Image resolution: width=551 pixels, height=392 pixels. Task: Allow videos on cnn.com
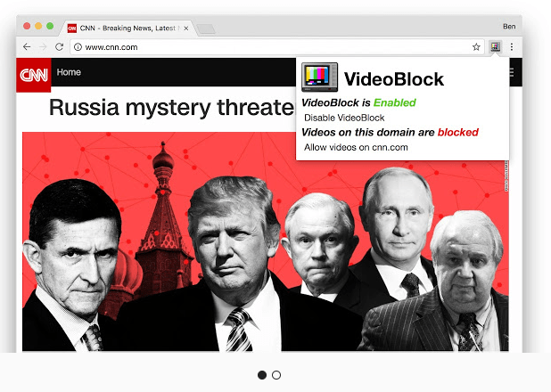click(356, 147)
